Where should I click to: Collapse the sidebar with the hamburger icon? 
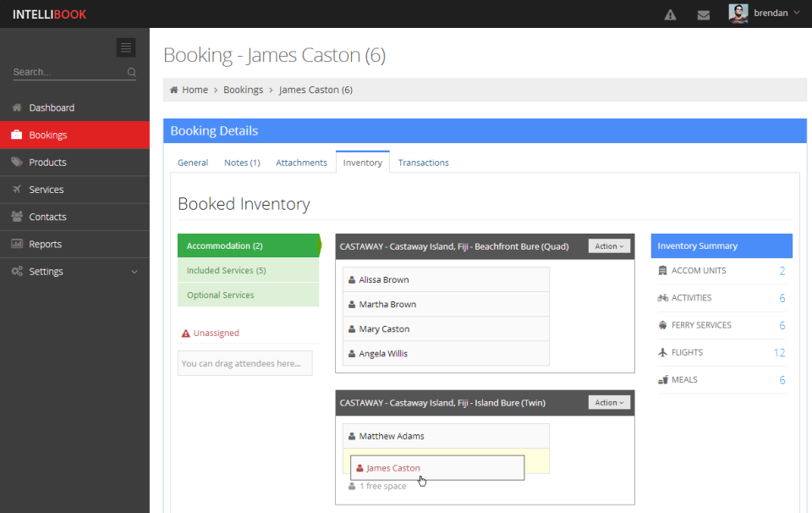pos(125,47)
